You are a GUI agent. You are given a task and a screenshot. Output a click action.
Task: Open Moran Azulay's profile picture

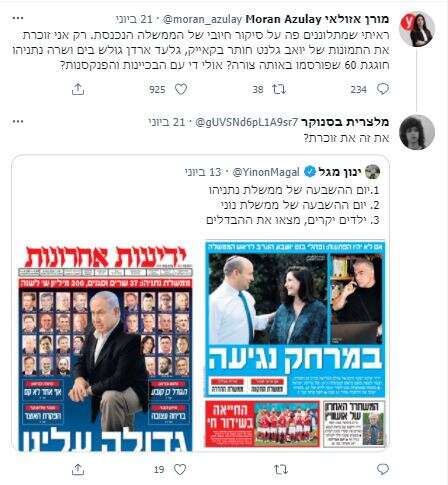[x=417, y=29]
